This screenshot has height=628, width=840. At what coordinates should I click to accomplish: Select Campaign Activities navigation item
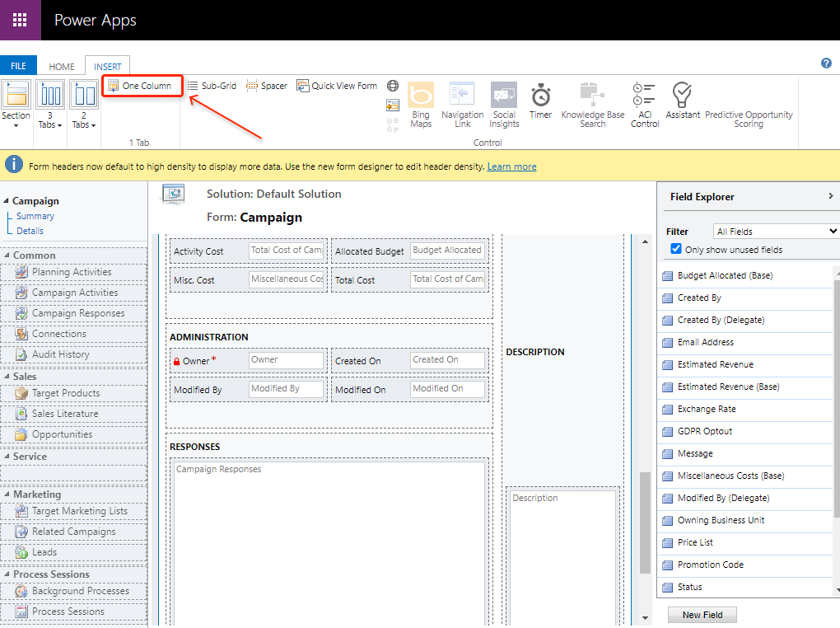73,293
